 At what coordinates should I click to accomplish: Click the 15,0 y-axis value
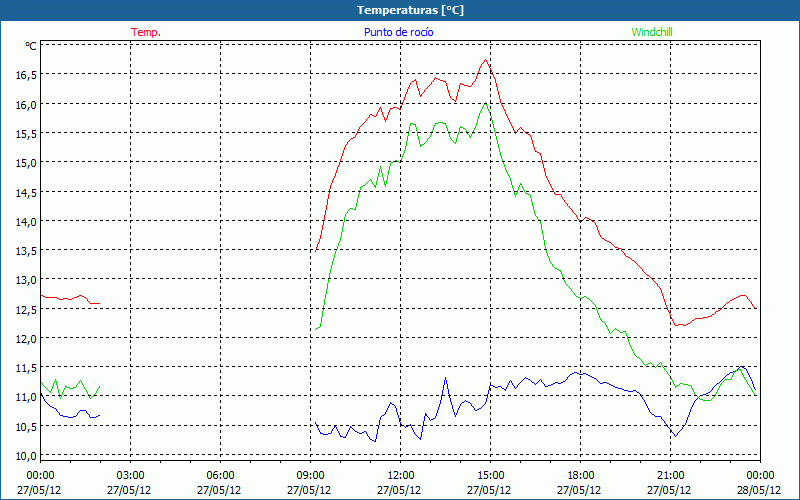26,163
